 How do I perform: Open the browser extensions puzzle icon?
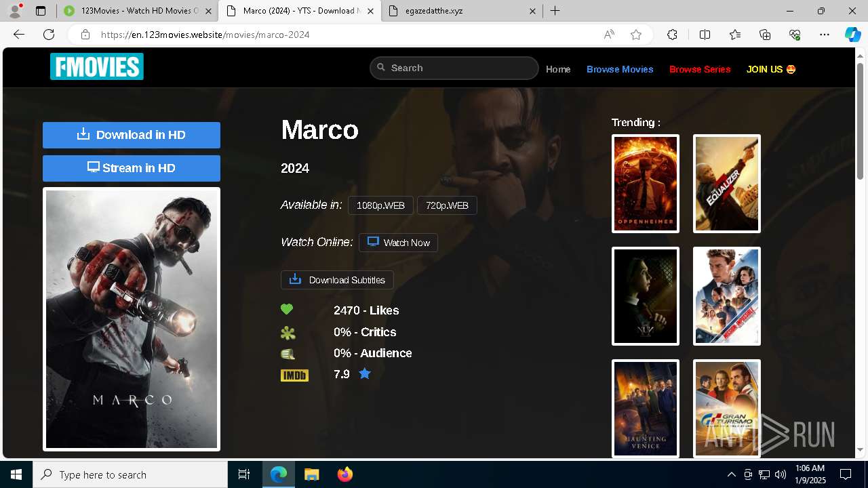(x=672, y=35)
